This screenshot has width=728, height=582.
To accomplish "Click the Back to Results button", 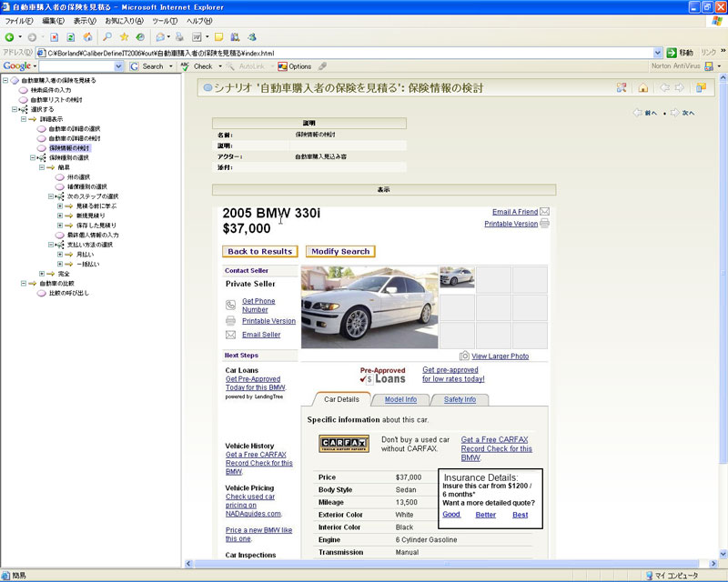I will click(260, 251).
